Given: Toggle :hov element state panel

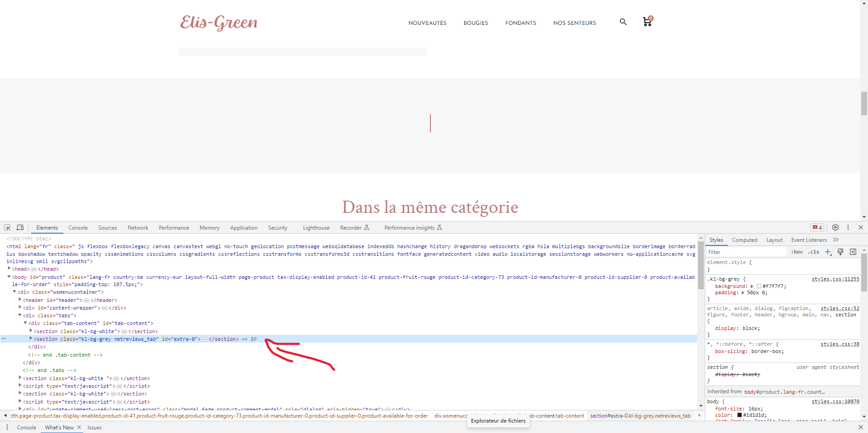Looking at the screenshot, I should [797, 252].
